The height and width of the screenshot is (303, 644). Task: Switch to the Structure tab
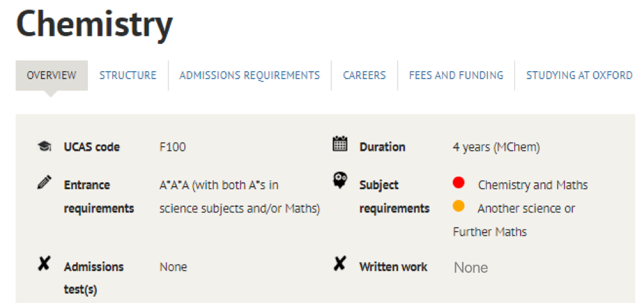(x=128, y=75)
